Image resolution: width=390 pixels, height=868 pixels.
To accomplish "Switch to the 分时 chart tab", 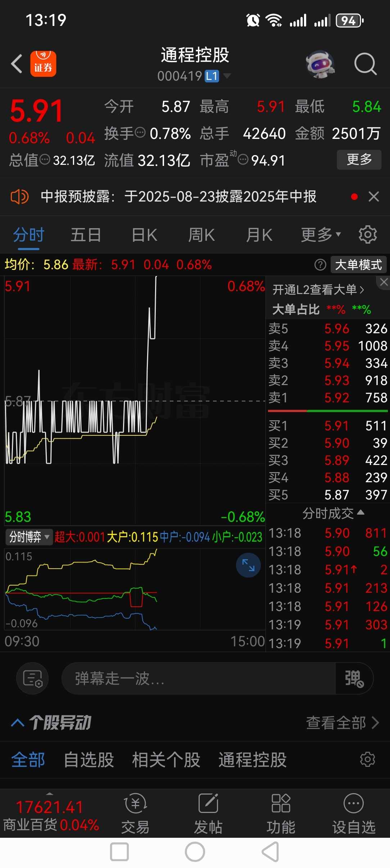I will coord(28,235).
